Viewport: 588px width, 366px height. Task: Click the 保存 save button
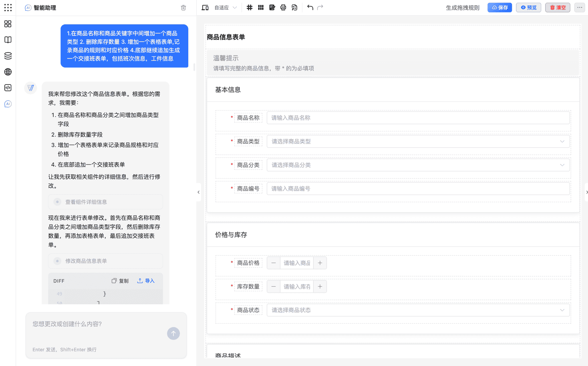pyautogui.click(x=499, y=8)
